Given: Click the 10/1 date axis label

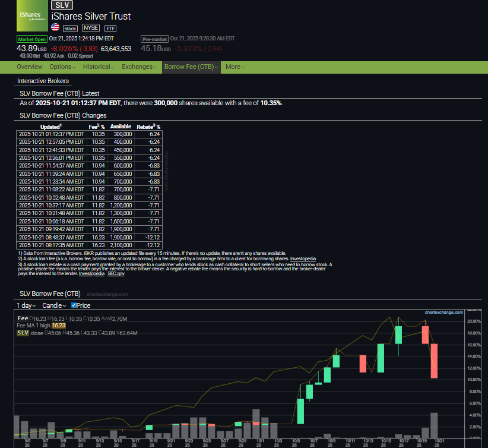Looking at the screenshot, I should [260, 443].
